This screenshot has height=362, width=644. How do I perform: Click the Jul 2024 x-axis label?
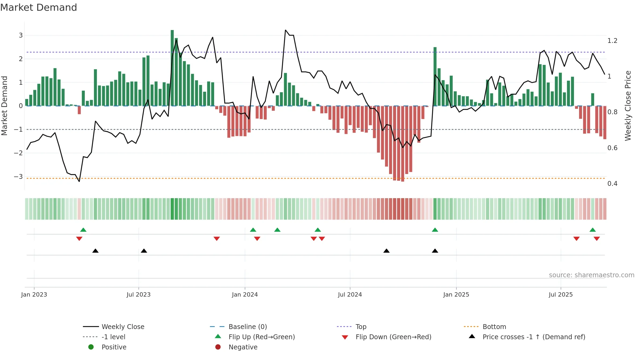(x=350, y=294)
